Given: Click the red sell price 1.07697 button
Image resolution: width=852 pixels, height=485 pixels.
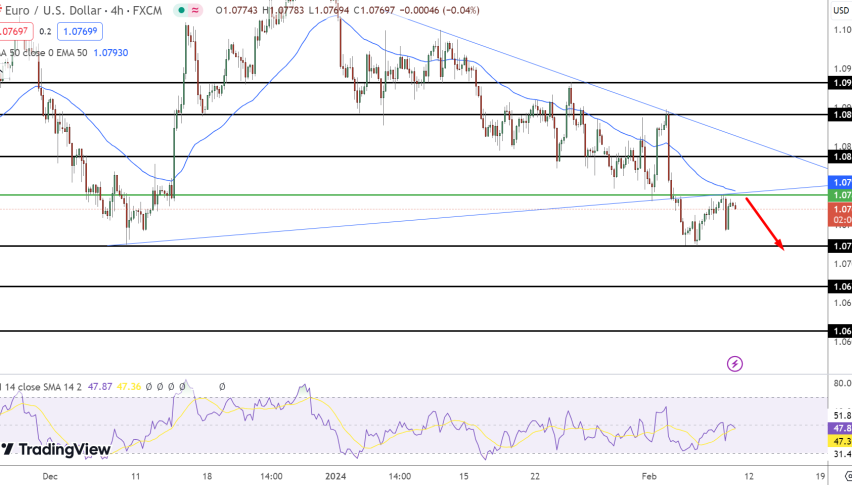Looking at the screenshot, I should click(16, 32).
